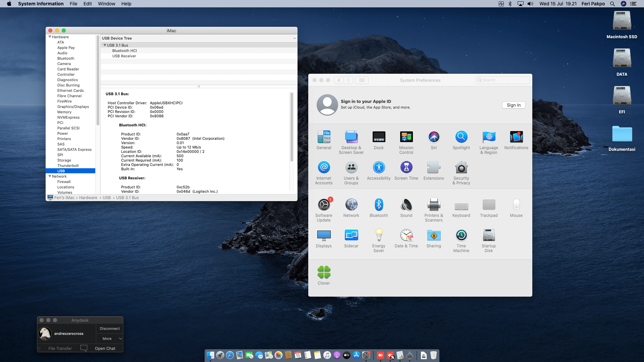Select Bluetooth HCI in device tree

[124, 51]
